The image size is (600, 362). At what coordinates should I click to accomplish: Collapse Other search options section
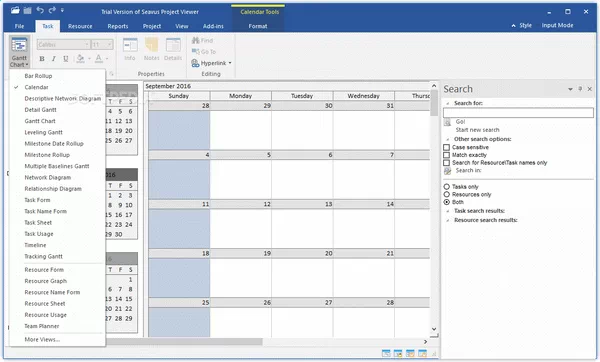(448, 139)
